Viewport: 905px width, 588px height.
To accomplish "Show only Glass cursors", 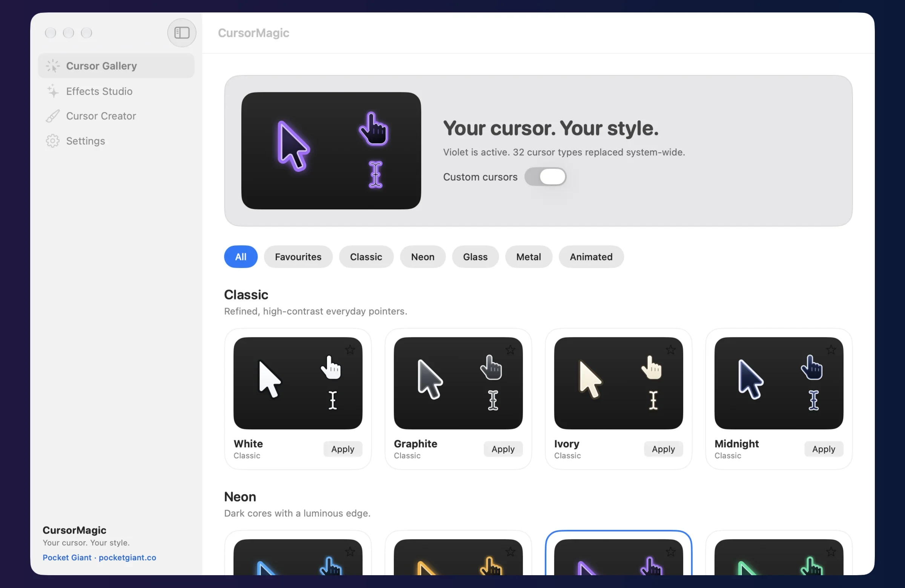I will (475, 257).
